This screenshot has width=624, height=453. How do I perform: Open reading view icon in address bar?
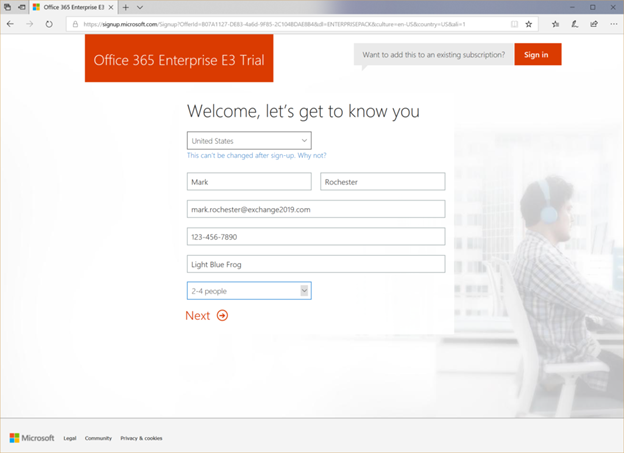pos(515,24)
